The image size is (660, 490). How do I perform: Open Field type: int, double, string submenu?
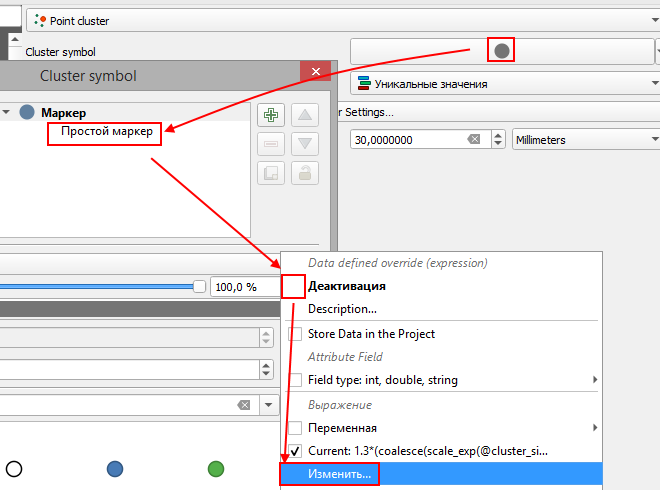pyautogui.click(x=445, y=380)
